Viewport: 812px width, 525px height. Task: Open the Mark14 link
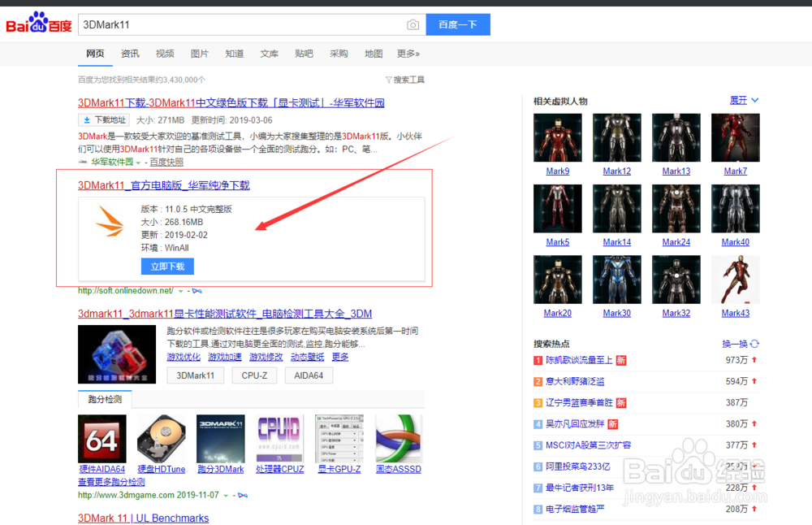617,242
